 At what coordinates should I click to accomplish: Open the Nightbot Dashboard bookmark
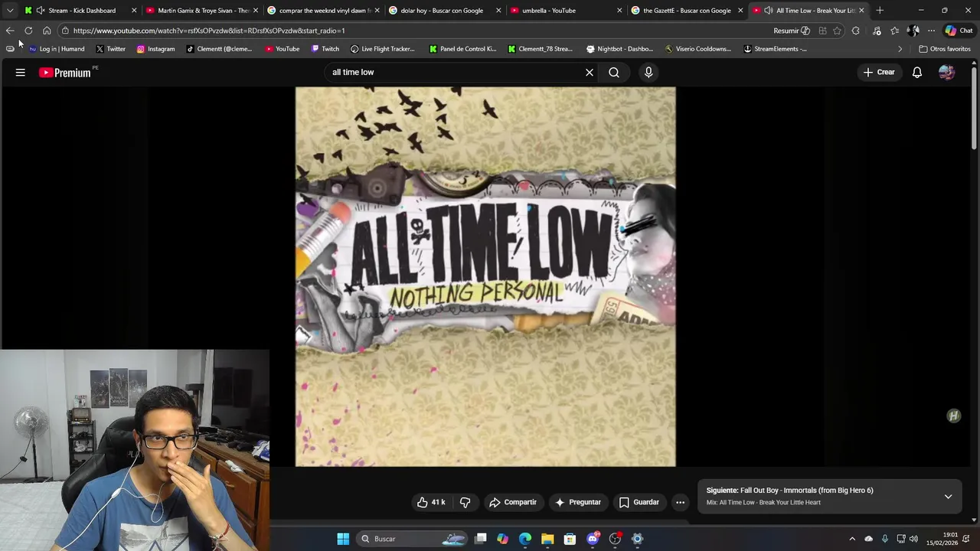tap(619, 49)
